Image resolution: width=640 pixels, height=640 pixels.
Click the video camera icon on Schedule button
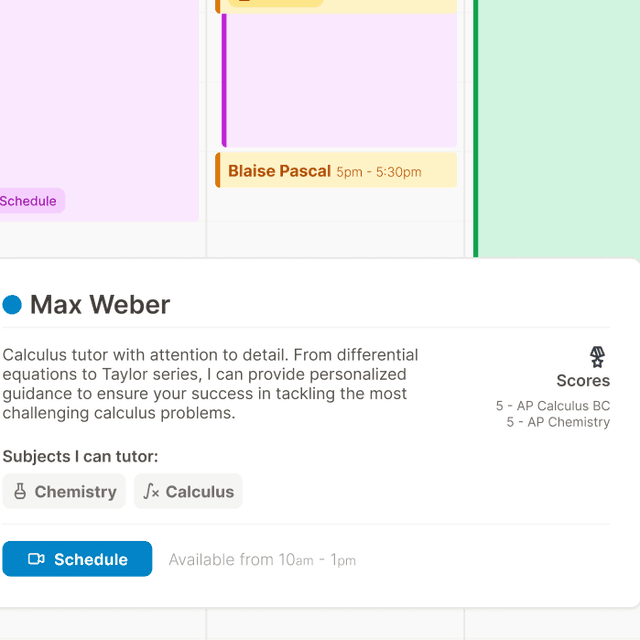36,559
